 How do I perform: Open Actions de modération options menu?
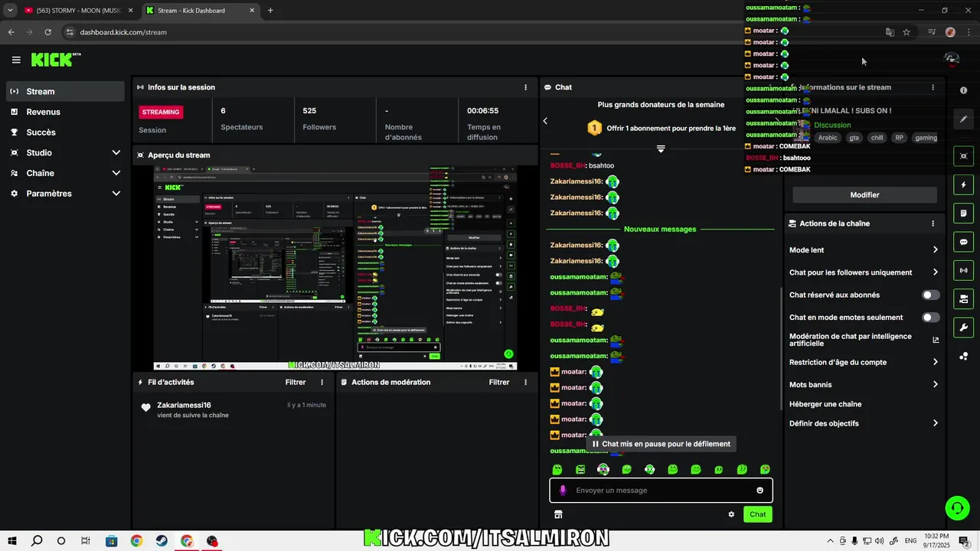pyautogui.click(x=525, y=382)
